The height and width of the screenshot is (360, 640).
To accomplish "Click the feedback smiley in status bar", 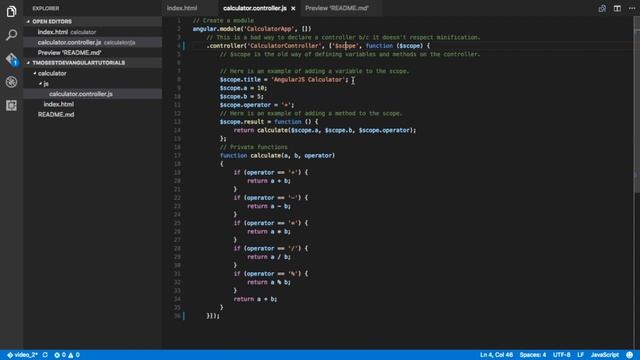I will point(630,355).
